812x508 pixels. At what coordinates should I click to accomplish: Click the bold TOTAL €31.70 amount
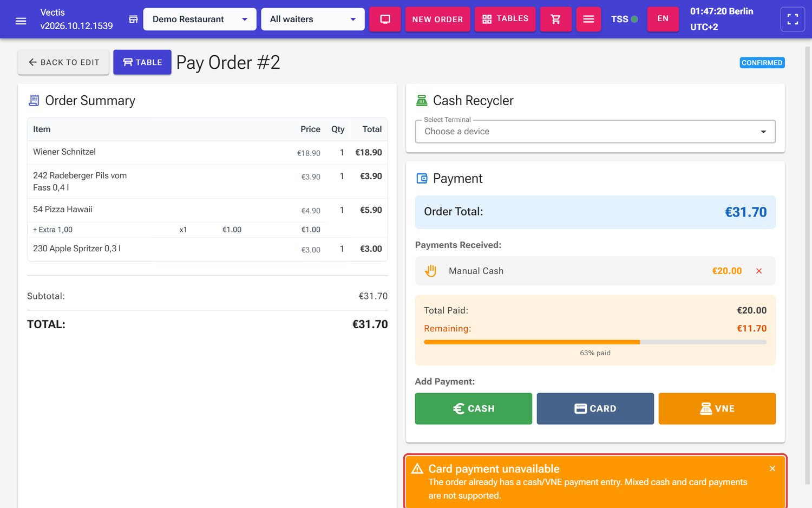(x=370, y=324)
